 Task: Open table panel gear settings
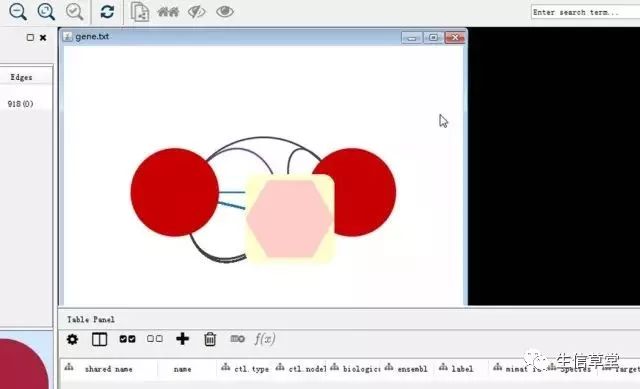(72, 339)
